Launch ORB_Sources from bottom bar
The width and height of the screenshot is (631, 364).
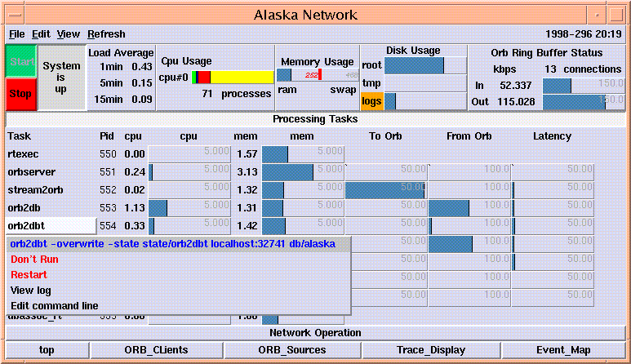point(293,350)
